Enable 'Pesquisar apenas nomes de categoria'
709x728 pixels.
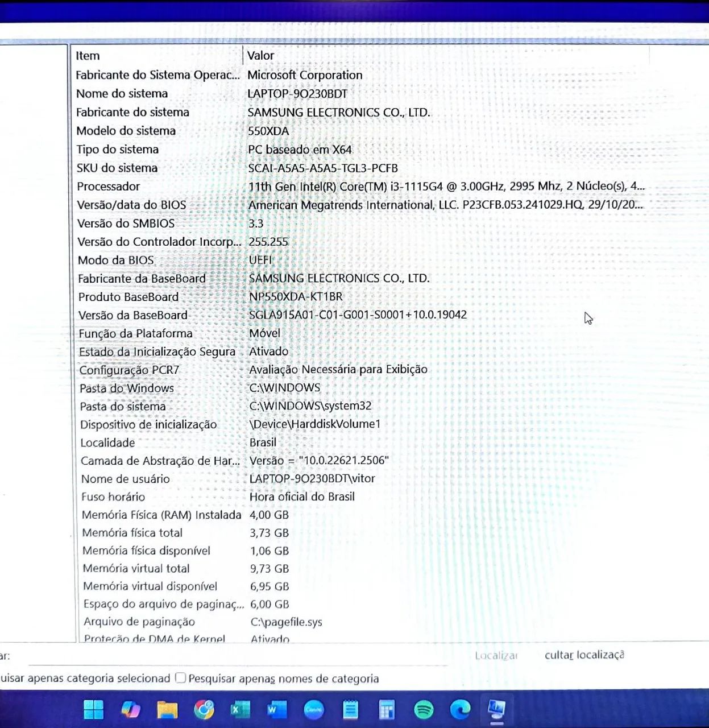tap(180, 678)
